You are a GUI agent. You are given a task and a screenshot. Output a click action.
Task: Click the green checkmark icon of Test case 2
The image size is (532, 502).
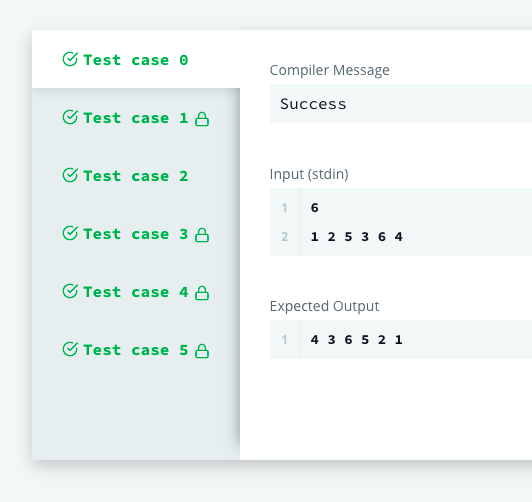coord(70,175)
